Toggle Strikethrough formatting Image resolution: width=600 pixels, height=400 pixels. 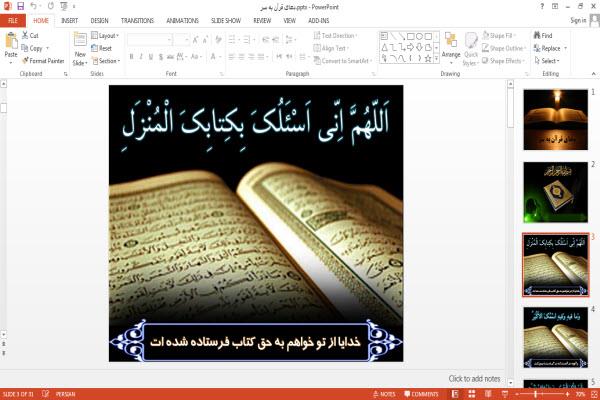(x=170, y=57)
